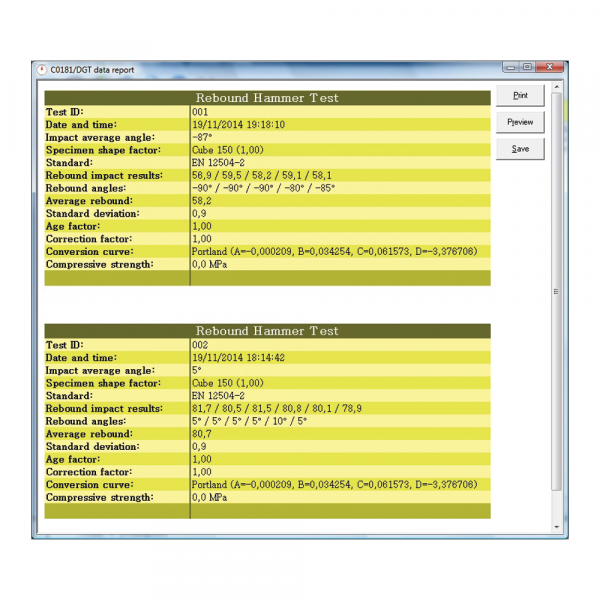Select the second Rebound Hammer Test header
This screenshot has height=600, width=600.
[x=267, y=331]
